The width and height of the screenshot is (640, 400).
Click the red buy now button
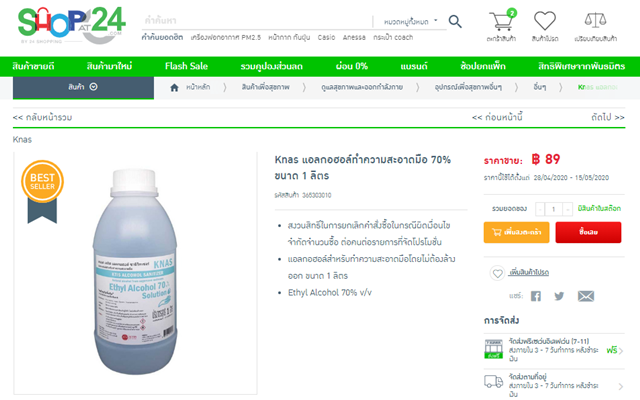pyautogui.click(x=588, y=232)
